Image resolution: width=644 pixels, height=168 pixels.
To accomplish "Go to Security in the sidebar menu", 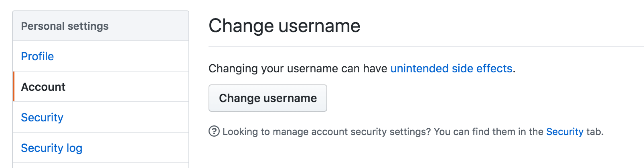I will pos(42,117).
